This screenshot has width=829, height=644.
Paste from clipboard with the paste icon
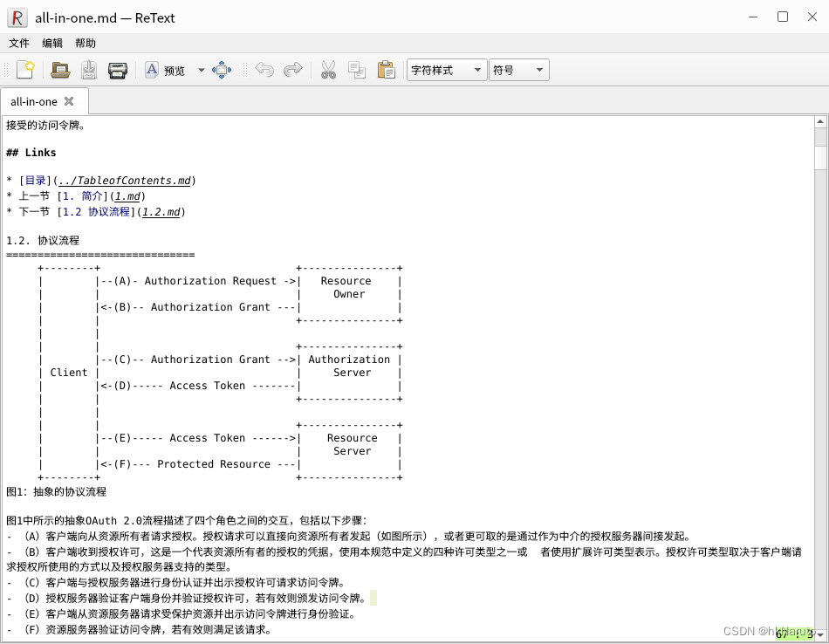pos(386,70)
